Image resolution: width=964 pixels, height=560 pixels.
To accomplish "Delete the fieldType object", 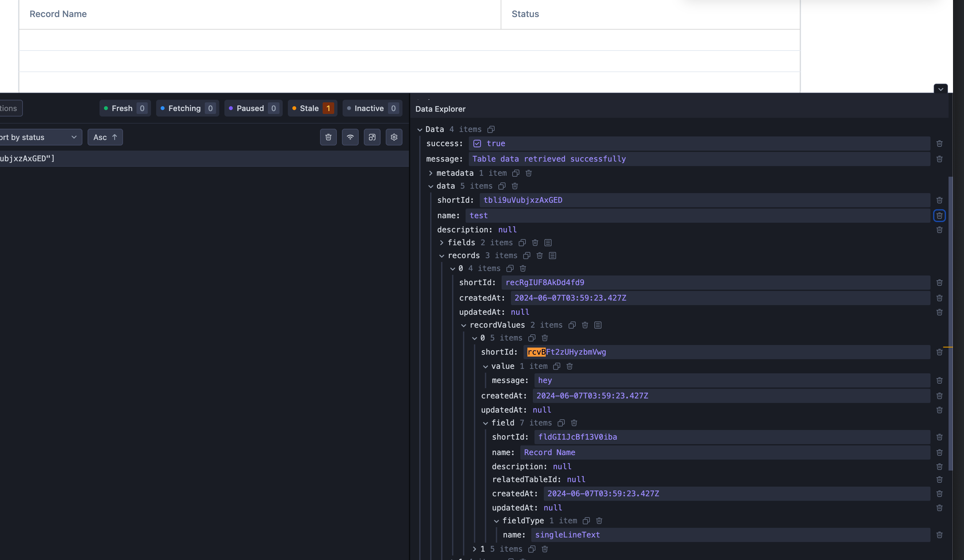I will [x=600, y=521].
